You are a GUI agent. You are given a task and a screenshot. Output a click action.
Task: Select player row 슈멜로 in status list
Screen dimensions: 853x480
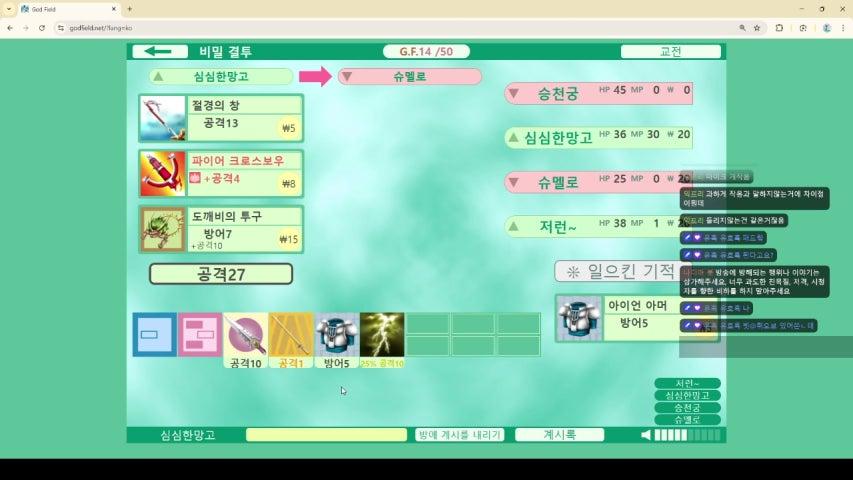(x=598, y=182)
